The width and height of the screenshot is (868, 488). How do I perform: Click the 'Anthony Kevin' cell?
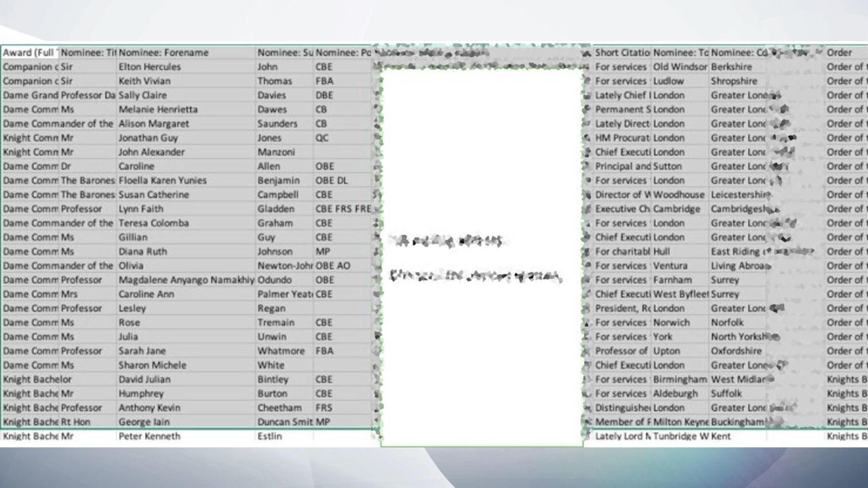pos(186,407)
